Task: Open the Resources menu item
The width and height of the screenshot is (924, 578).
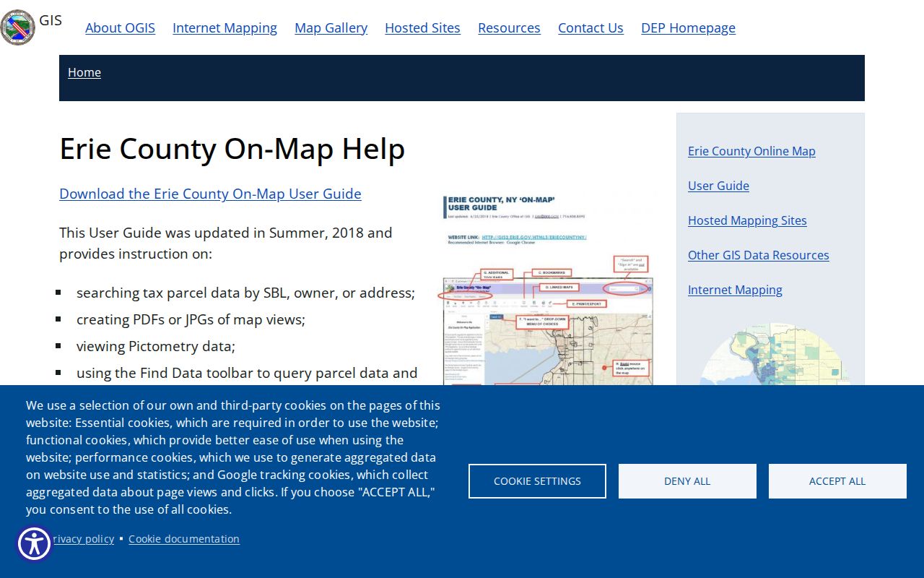Action: (509, 27)
